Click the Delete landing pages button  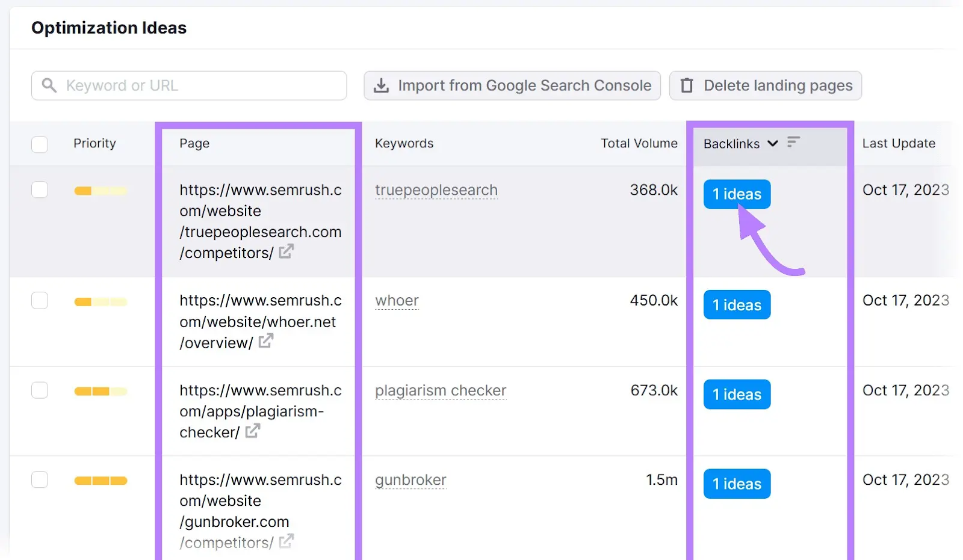765,85
